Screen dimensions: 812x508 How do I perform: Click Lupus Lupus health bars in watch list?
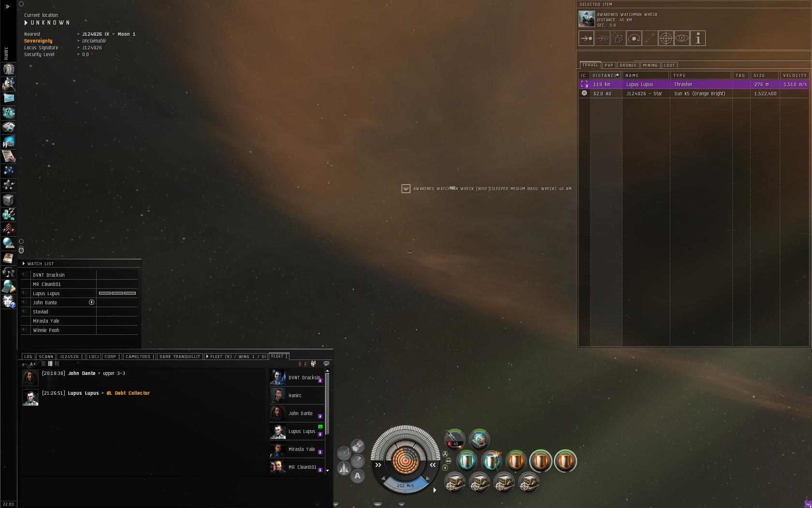pyautogui.click(x=117, y=293)
